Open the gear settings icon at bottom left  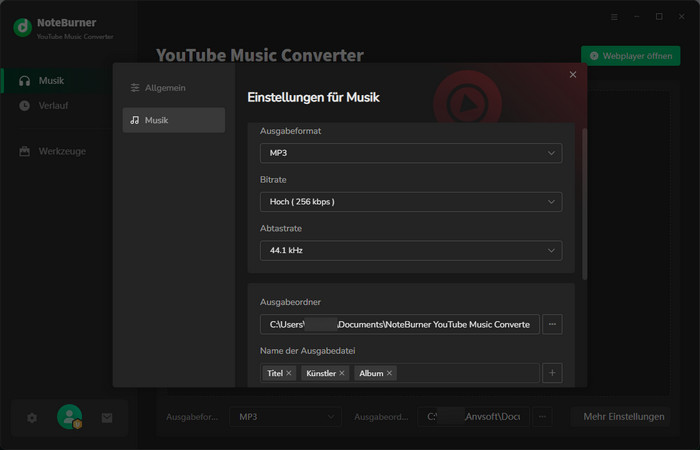(32, 418)
